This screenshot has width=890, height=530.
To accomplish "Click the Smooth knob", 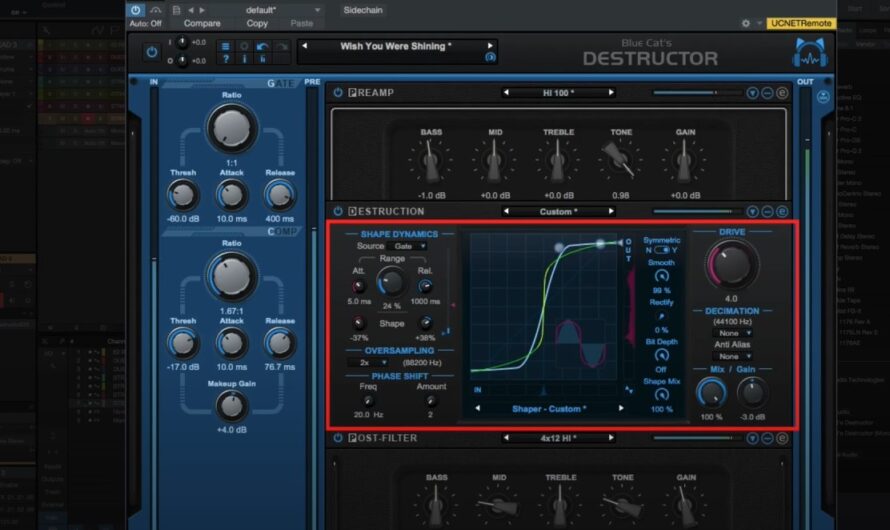I will pyautogui.click(x=661, y=276).
